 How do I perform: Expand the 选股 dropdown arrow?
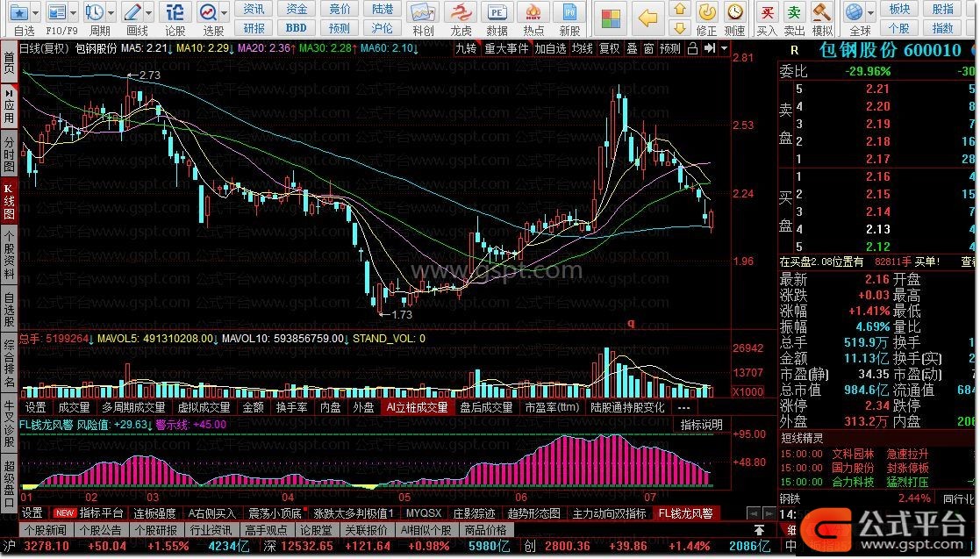pyautogui.click(x=224, y=12)
